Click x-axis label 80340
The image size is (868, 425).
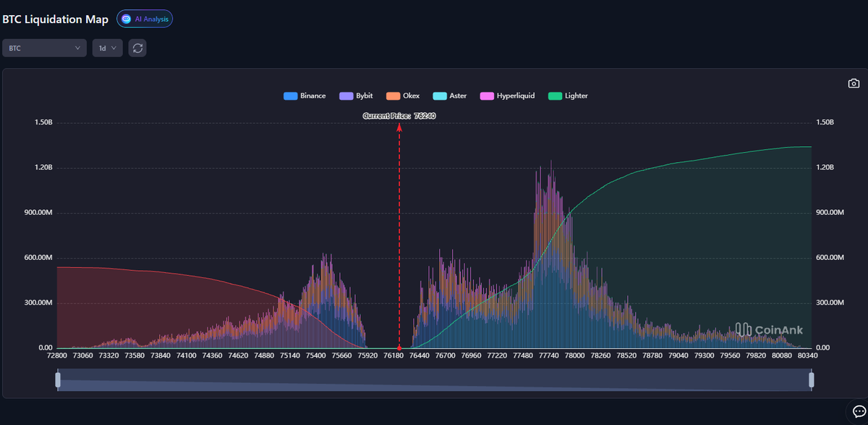point(807,355)
